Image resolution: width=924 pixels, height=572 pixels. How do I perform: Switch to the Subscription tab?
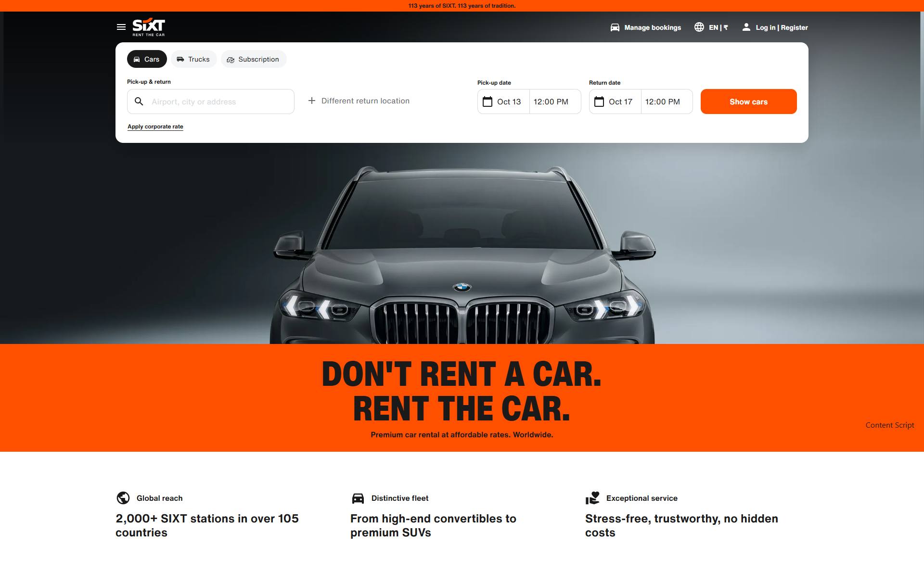coord(254,59)
